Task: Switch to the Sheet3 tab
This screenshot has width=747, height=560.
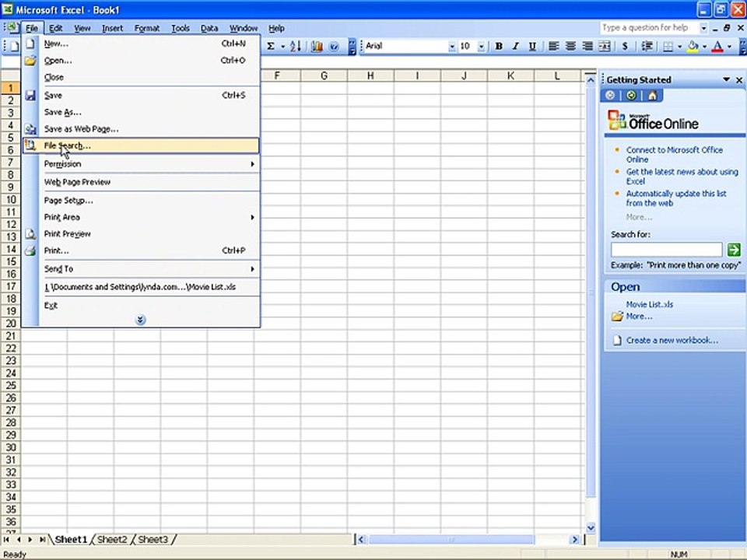Action: click(153, 540)
